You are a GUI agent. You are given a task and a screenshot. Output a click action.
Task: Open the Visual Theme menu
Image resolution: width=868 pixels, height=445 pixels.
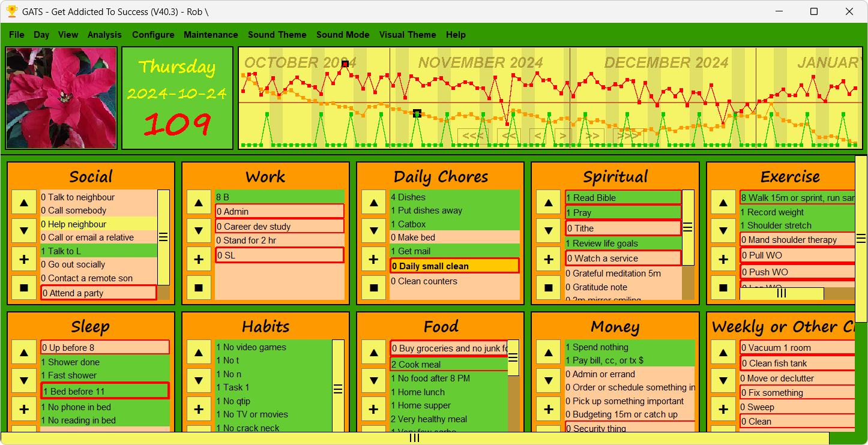(408, 35)
